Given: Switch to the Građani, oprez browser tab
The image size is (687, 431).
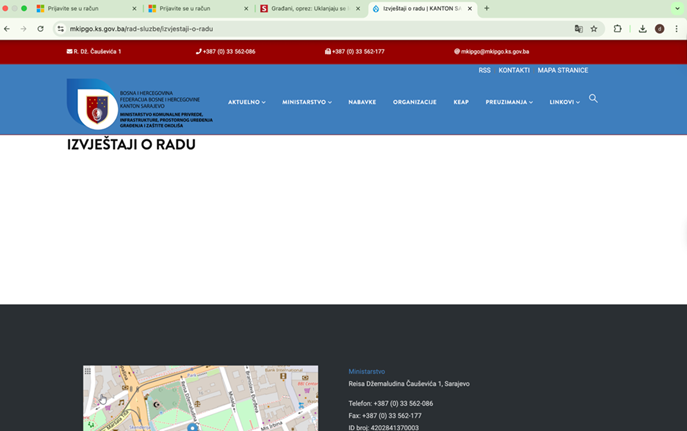Looking at the screenshot, I should click(x=304, y=8).
